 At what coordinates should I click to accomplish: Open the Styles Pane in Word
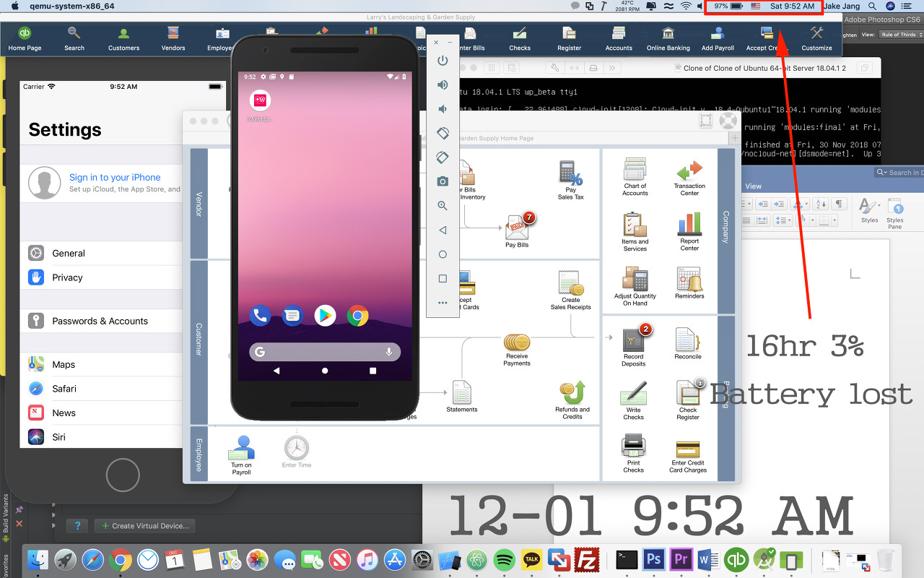pos(895,213)
